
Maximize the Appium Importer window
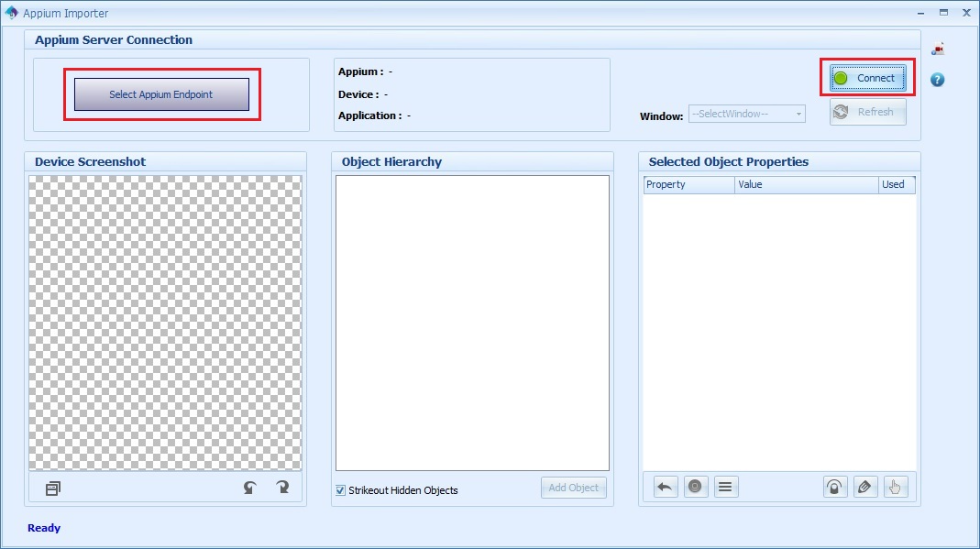click(x=943, y=13)
